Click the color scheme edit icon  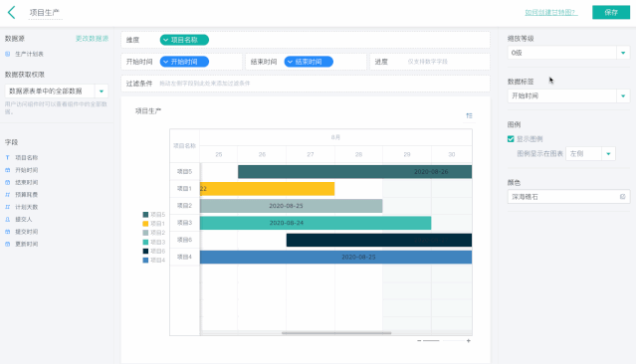tap(623, 197)
